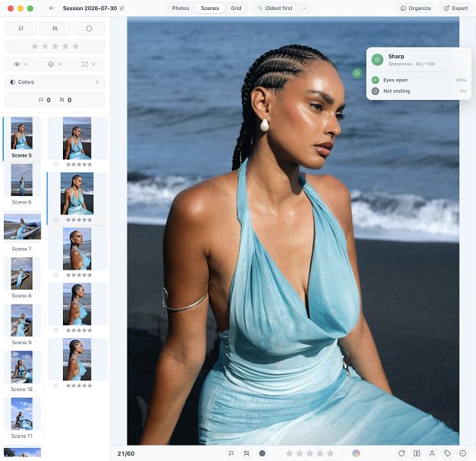Click the Export button

coord(456,8)
